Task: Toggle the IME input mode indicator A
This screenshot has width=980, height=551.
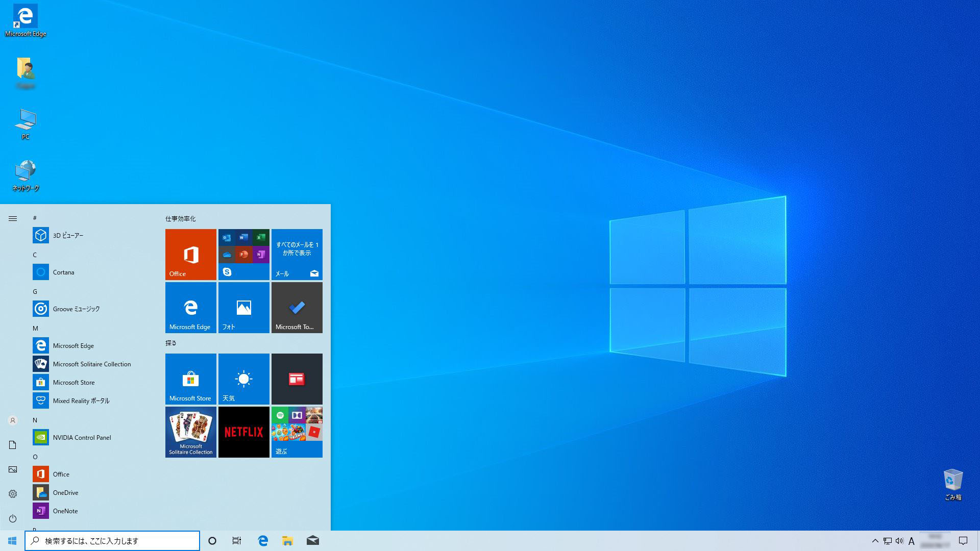Action: pyautogui.click(x=912, y=541)
